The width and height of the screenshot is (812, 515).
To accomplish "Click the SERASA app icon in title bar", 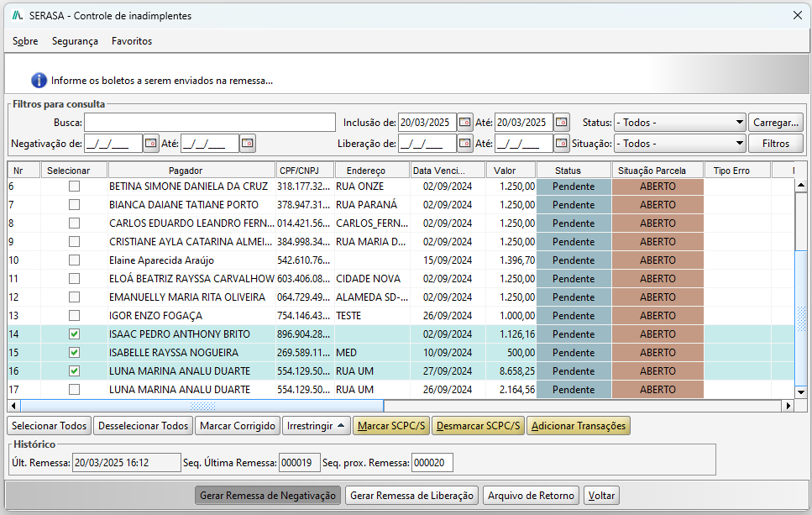I will 18,16.
